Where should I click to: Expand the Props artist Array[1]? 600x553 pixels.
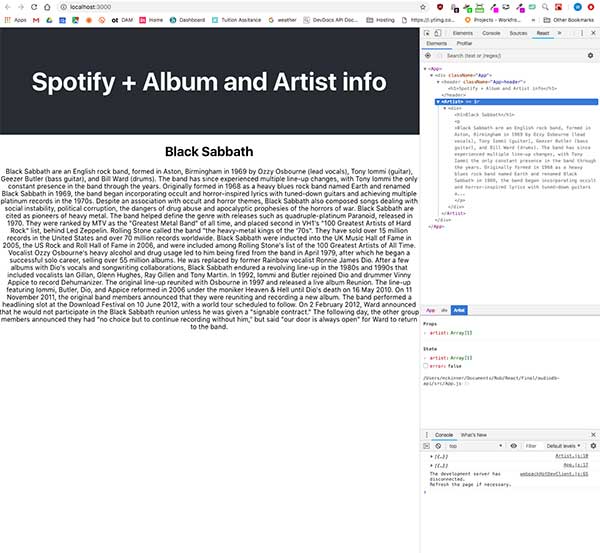pyautogui.click(x=425, y=333)
